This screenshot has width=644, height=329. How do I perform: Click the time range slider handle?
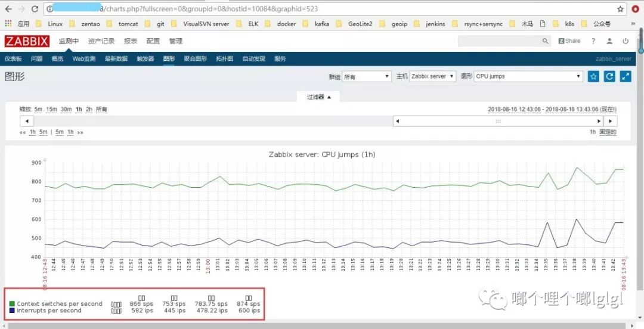[498, 121]
